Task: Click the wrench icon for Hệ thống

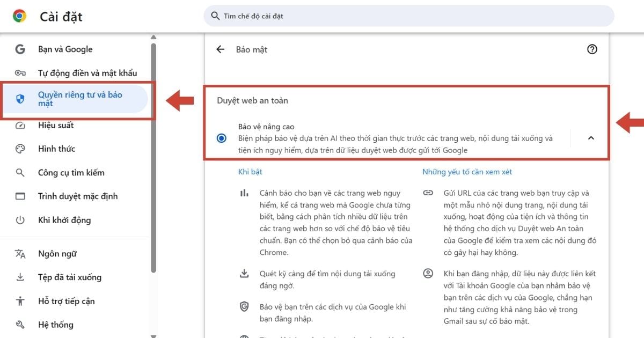Action: pos(20,325)
